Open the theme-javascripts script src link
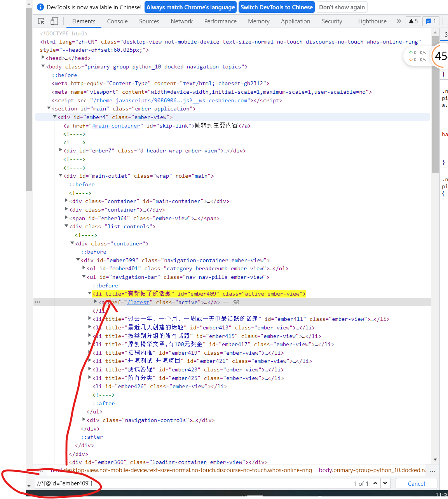The width and height of the screenshot is (448, 499). [x=170, y=100]
